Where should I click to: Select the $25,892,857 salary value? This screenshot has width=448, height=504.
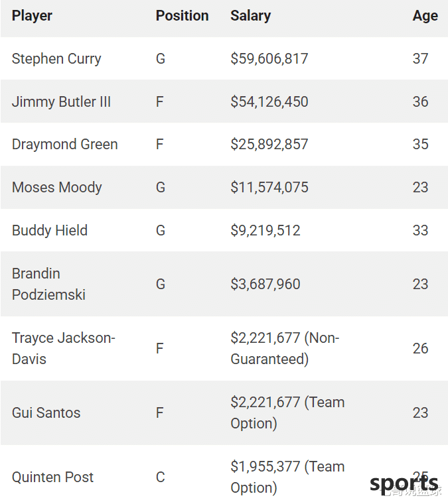click(x=269, y=145)
